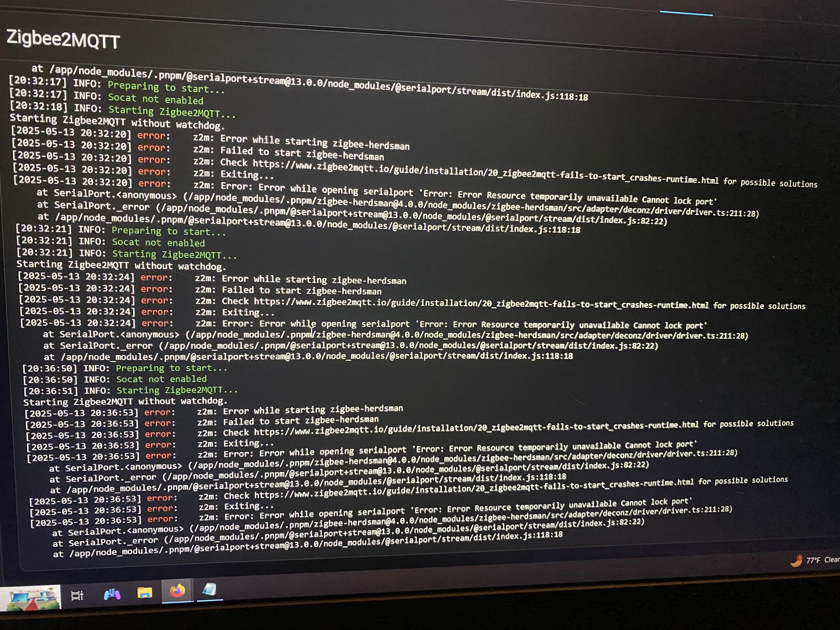Click the 20:32:20 'Error while opening serialport' line
Image resolution: width=840 pixels, height=630 pixels.
[x=365, y=190]
